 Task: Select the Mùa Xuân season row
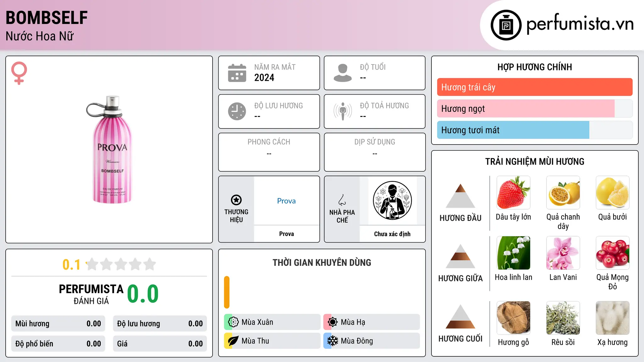pos(272,322)
